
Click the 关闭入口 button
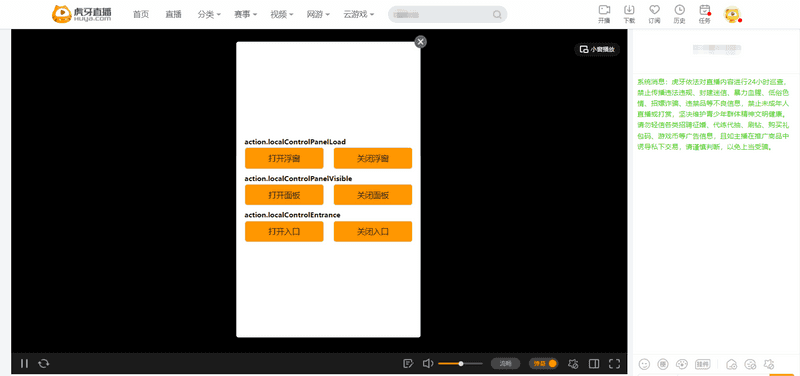373,232
